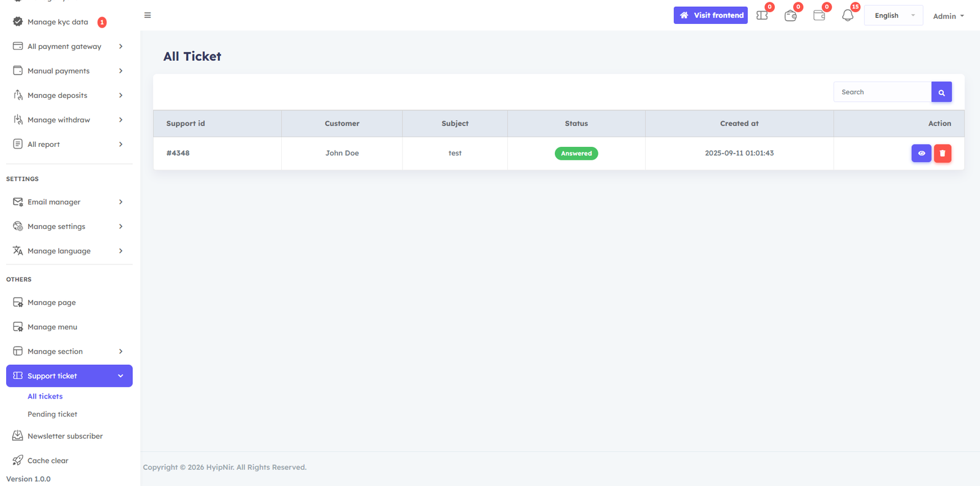Click the Visit frontend button
The height and width of the screenshot is (486, 980).
click(x=710, y=15)
